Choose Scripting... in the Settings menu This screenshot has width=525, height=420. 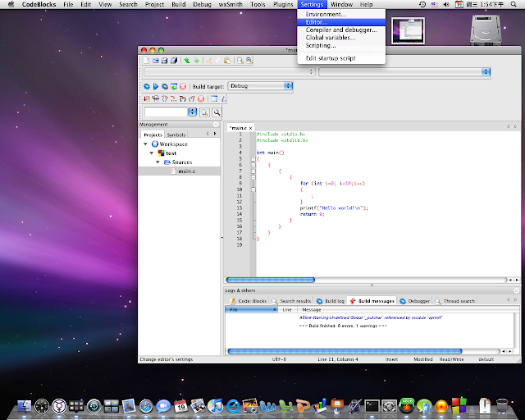pyautogui.click(x=341, y=46)
